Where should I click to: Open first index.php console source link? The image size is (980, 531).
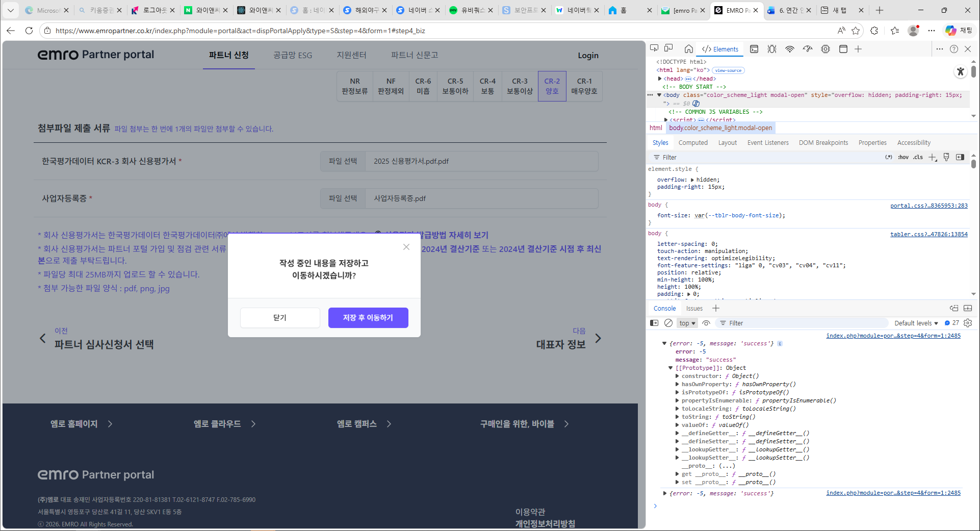pyautogui.click(x=893, y=336)
